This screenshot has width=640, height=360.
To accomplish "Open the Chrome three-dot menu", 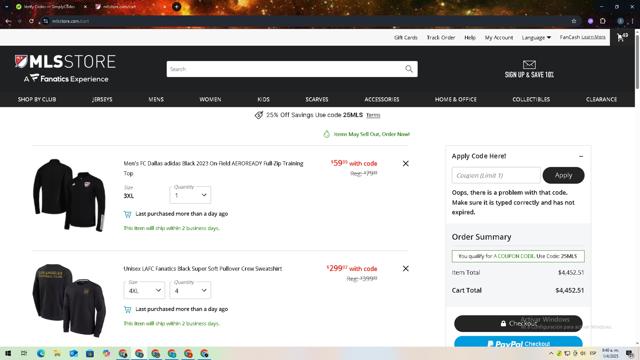I will (x=632, y=21).
